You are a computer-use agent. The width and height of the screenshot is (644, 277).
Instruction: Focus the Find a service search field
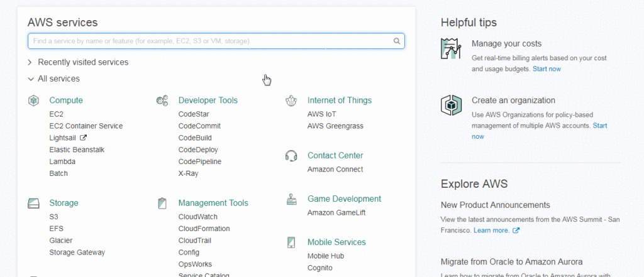(x=216, y=41)
